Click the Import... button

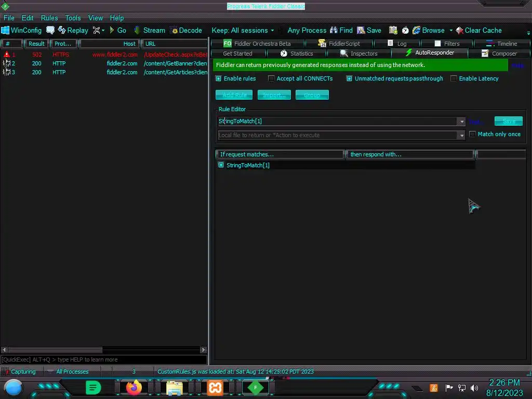tap(274, 95)
